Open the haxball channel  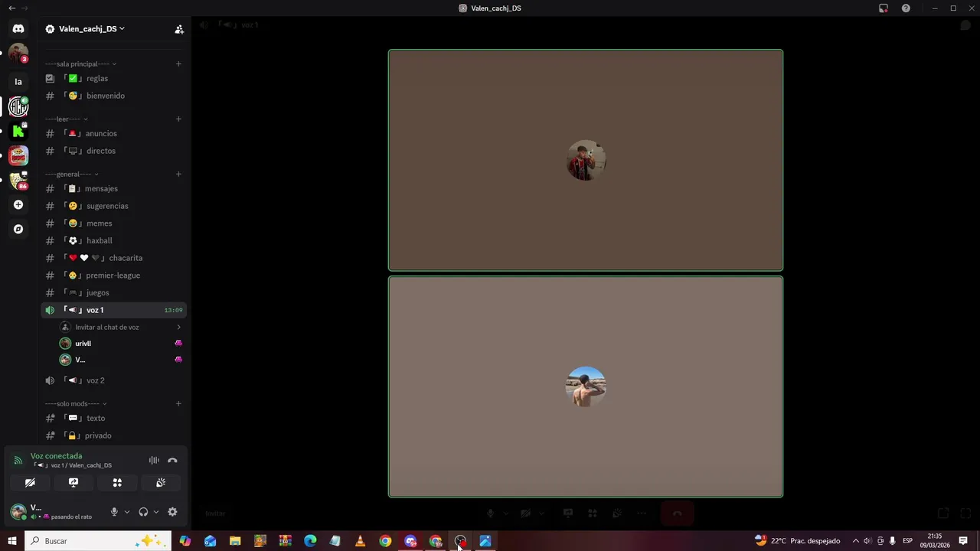113,240
